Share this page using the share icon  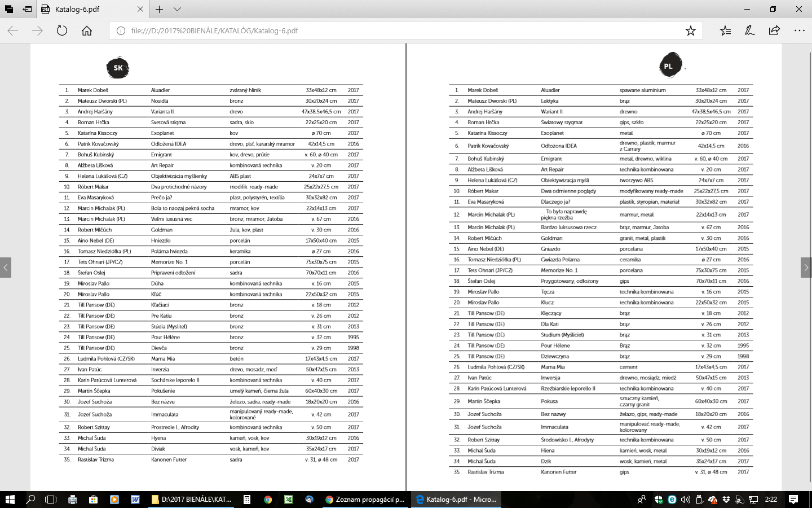coord(774,31)
